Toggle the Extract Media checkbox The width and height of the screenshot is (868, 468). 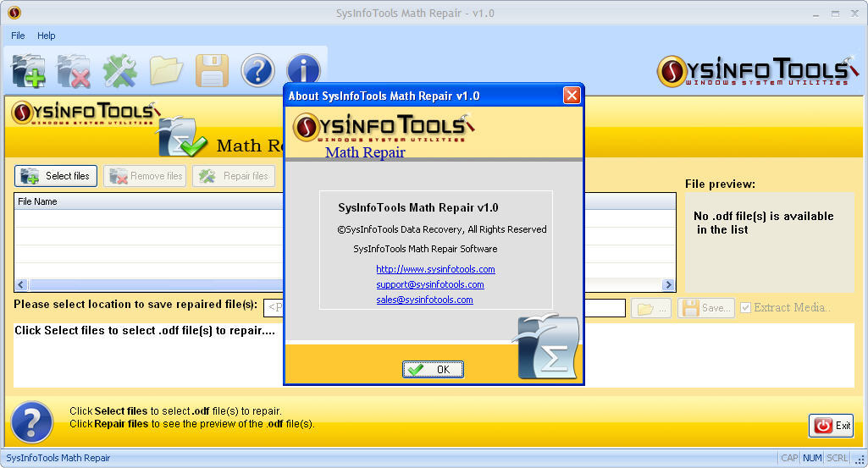746,307
